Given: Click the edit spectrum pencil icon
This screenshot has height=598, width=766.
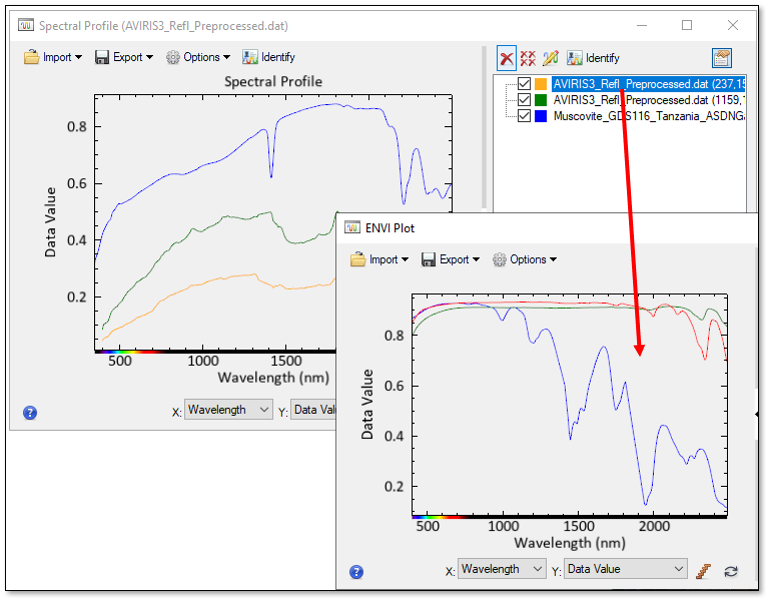Looking at the screenshot, I should (550, 58).
